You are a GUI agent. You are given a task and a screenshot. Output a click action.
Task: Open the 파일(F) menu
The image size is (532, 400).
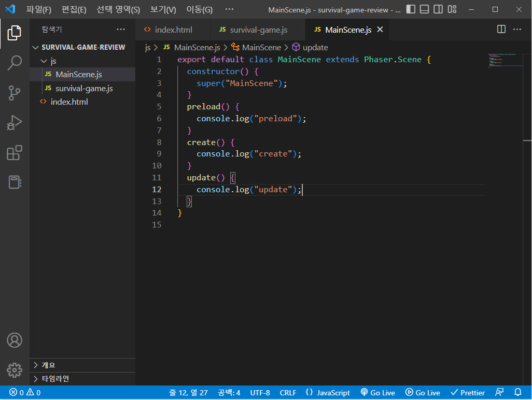click(39, 9)
